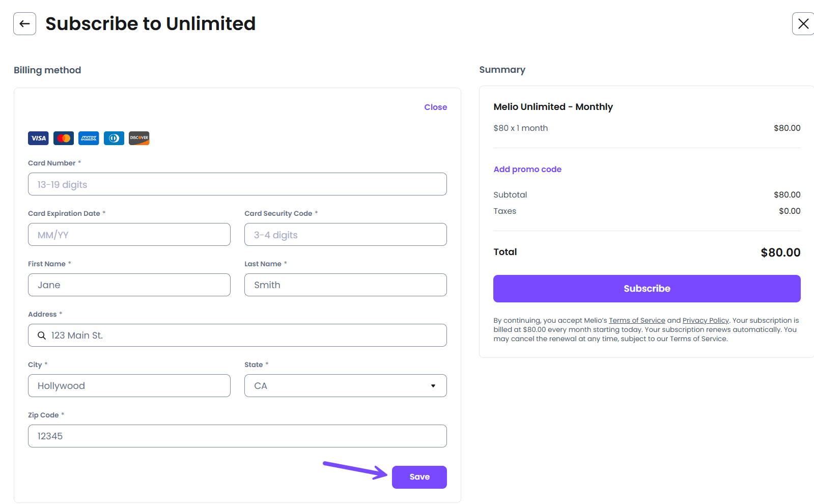Viewport: 814px width, 504px height.
Task: Click the Mastercard logo icon
Action: pyautogui.click(x=64, y=138)
